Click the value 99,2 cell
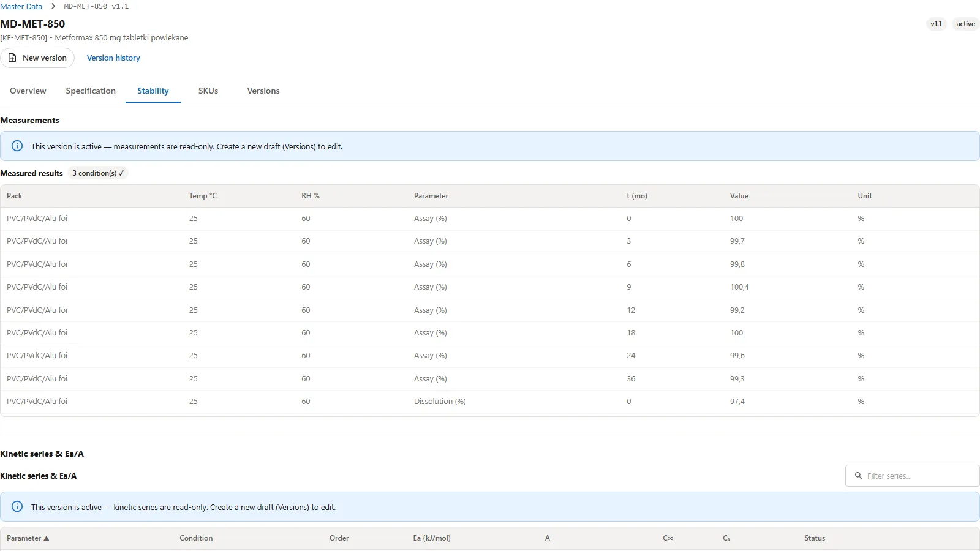The width and height of the screenshot is (980, 551). point(737,310)
